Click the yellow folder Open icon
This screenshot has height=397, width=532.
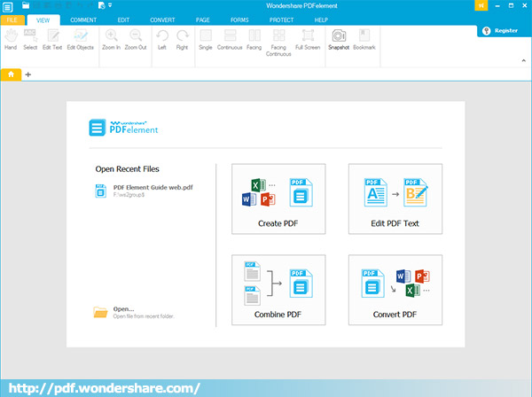(x=100, y=312)
